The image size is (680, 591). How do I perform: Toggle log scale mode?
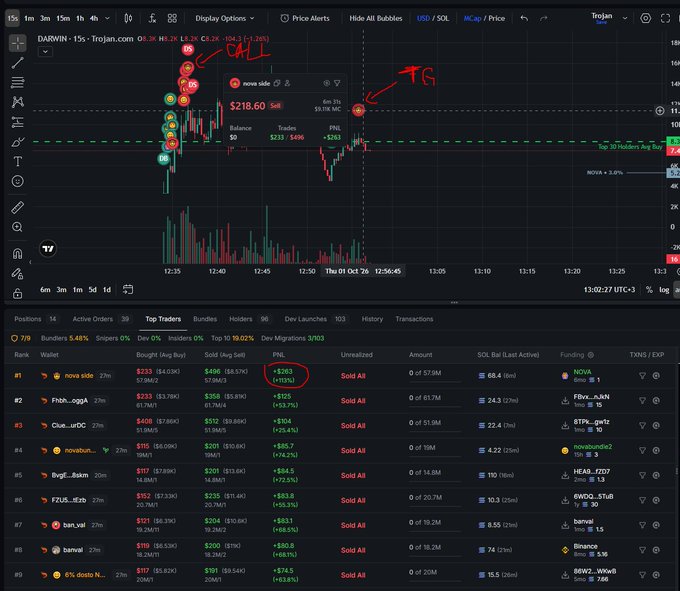[664, 290]
